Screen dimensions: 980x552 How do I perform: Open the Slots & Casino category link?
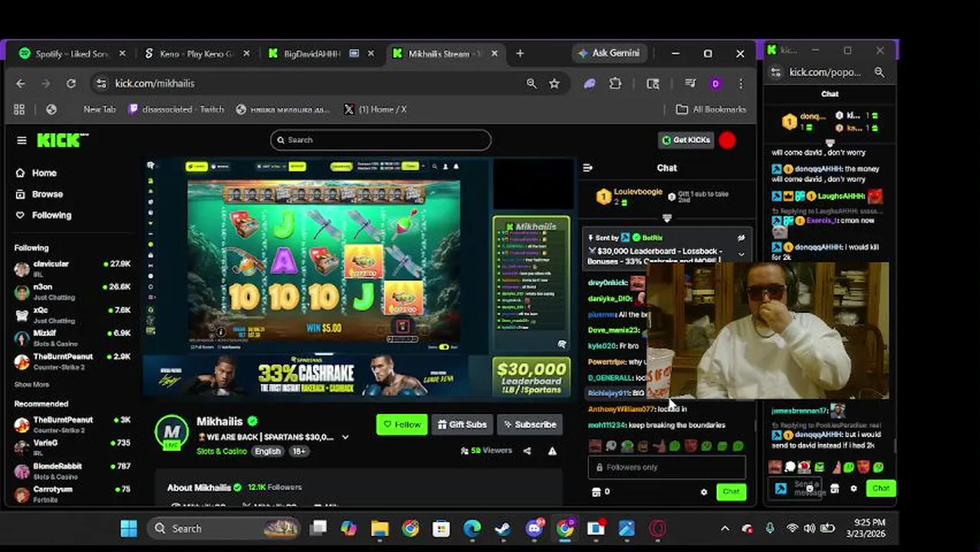tap(222, 452)
